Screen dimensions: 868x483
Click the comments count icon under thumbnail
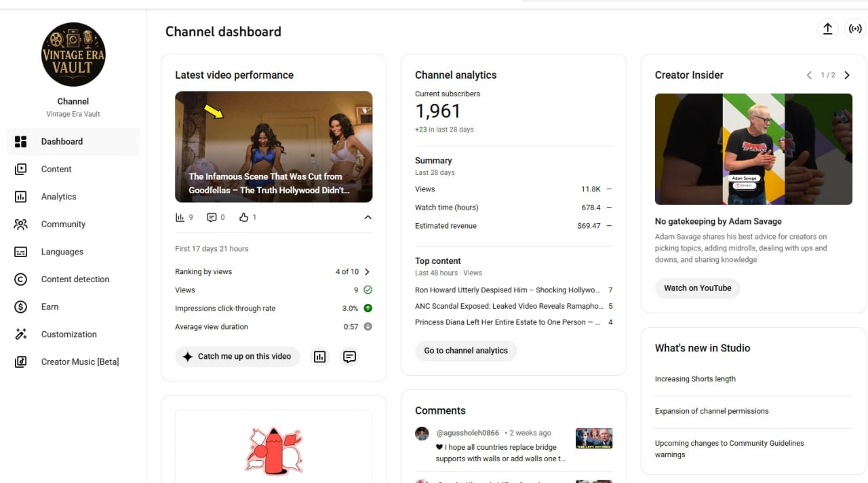pyautogui.click(x=212, y=217)
